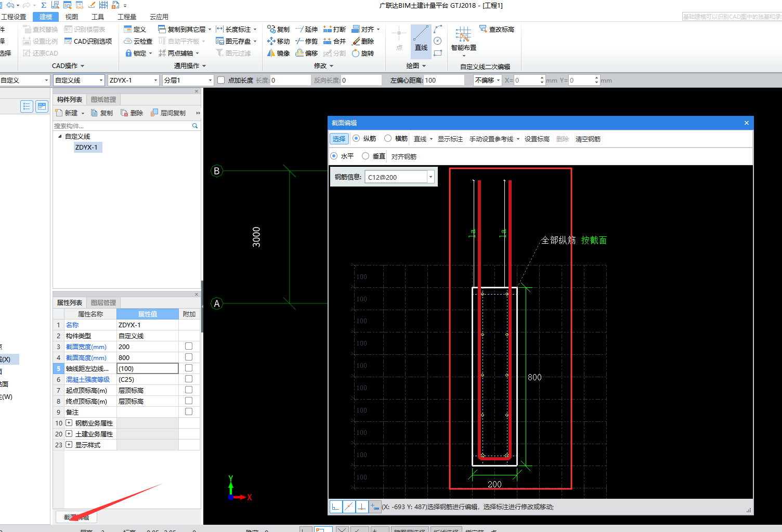The height and width of the screenshot is (532, 782).
Task: Enable the 点加长度 checkbox
Action: (221, 80)
